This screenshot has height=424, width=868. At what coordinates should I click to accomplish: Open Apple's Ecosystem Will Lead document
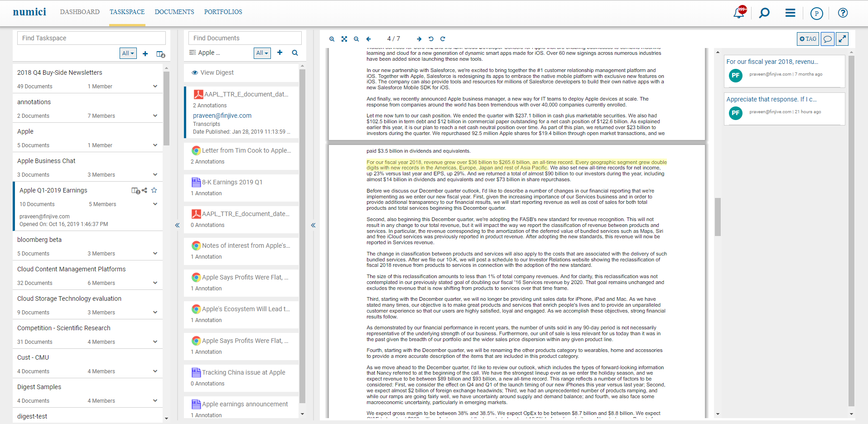point(241,314)
